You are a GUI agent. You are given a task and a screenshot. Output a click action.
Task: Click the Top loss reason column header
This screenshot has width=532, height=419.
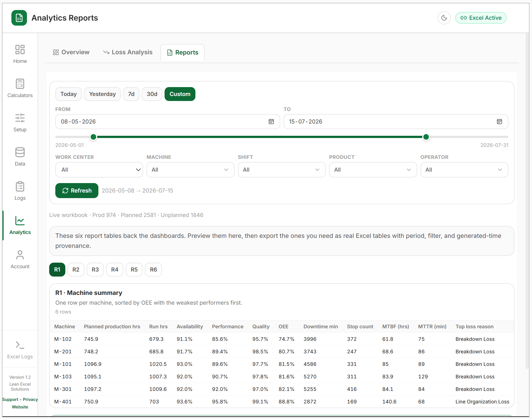pos(474,327)
